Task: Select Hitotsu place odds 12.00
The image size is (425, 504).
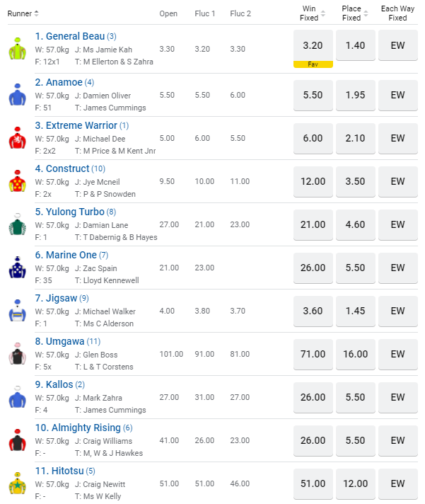Action: 356,483
